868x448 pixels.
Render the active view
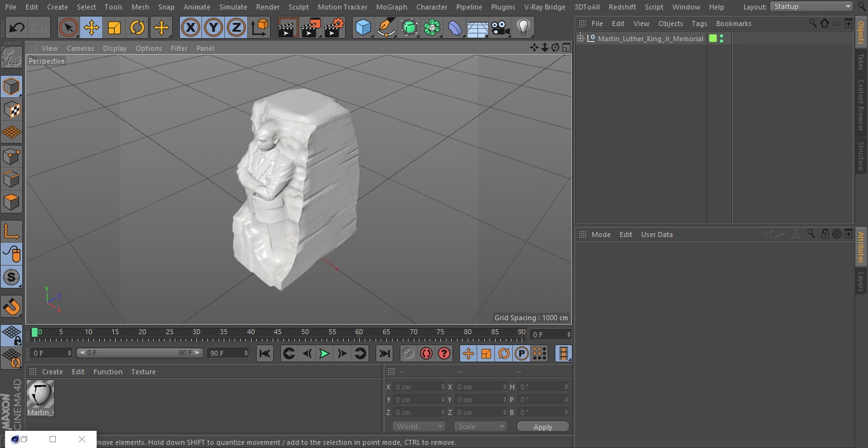tap(288, 27)
